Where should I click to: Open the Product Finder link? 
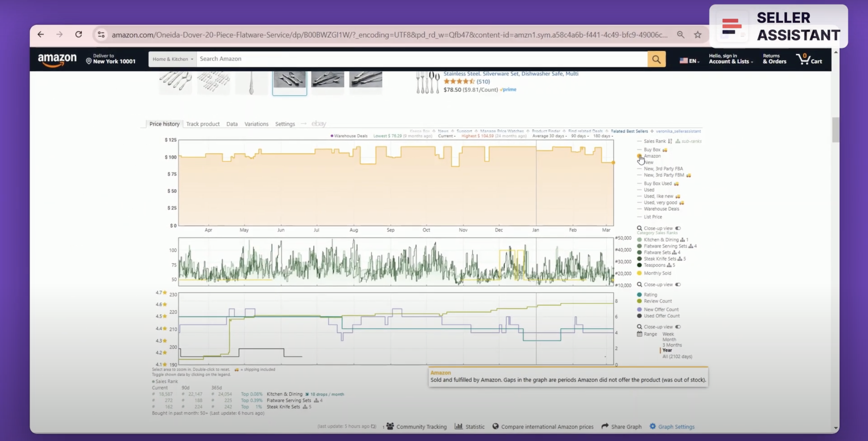(x=546, y=131)
